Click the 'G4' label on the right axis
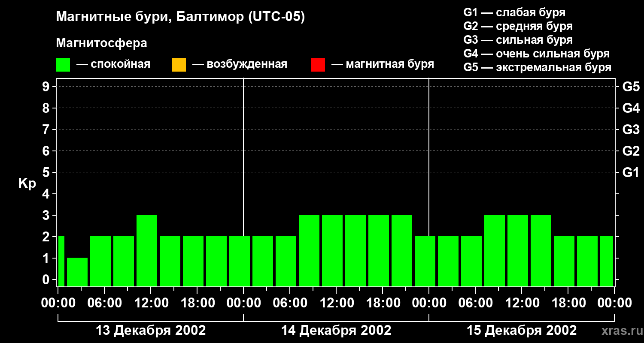 (x=631, y=108)
